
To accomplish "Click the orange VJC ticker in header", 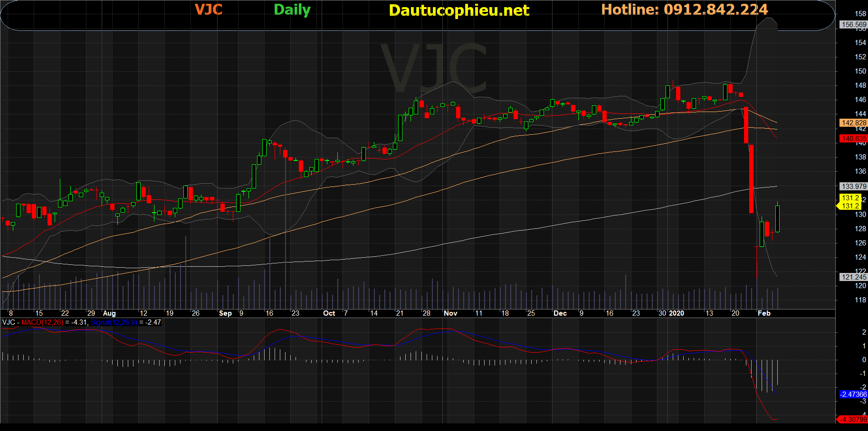I will pos(209,9).
